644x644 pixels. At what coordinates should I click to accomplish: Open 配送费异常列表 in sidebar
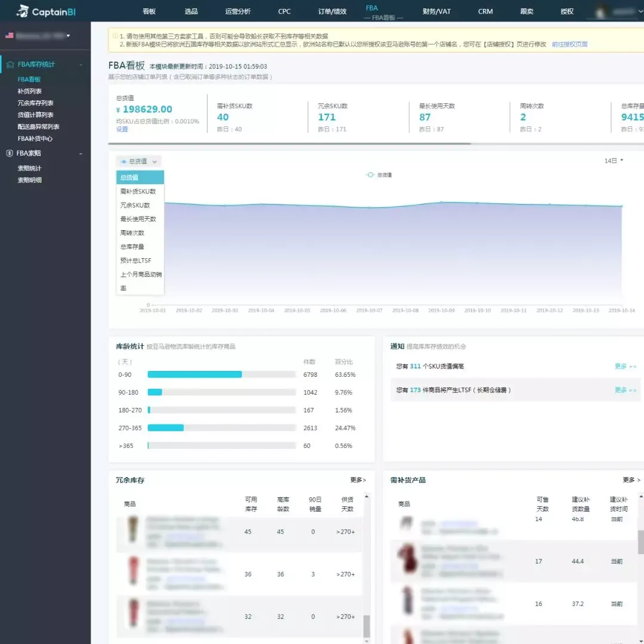point(38,127)
